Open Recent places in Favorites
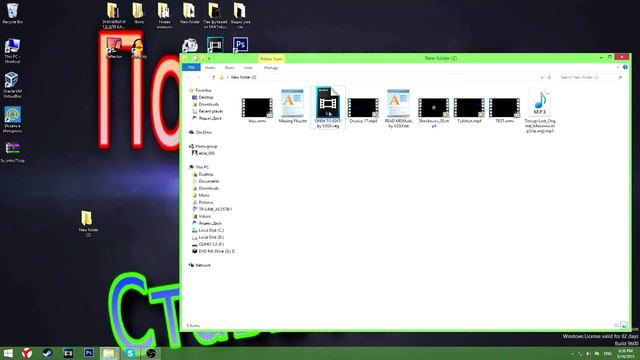Screen dimensions: 640x360 (211, 111)
